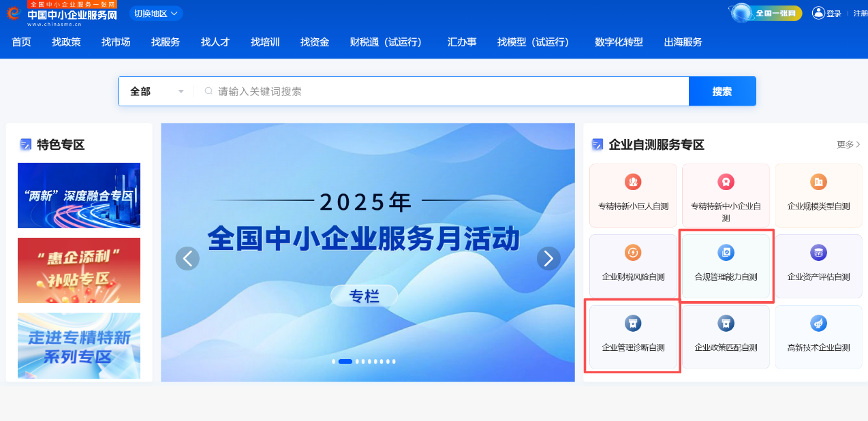Open the 全部 search category dropdown
The height and width of the screenshot is (421, 868).
click(157, 91)
